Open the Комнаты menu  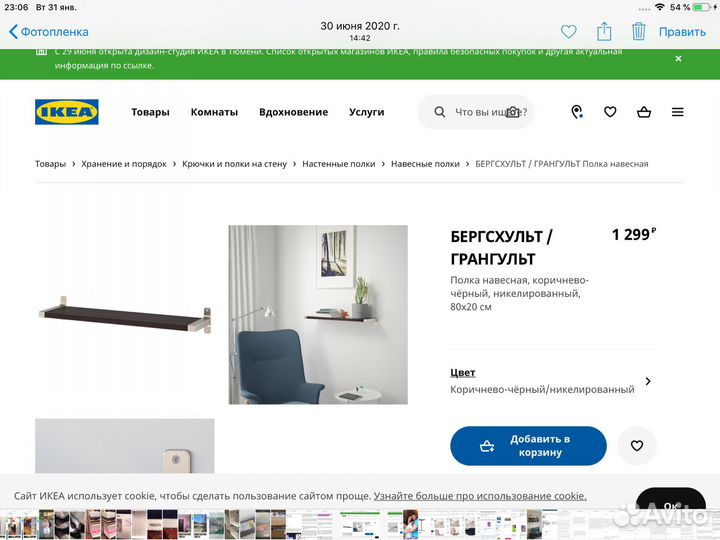click(214, 112)
